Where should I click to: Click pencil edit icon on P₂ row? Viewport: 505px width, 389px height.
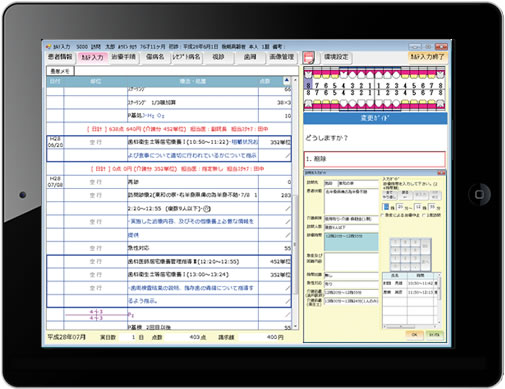pyautogui.click(x=287, y=314)
